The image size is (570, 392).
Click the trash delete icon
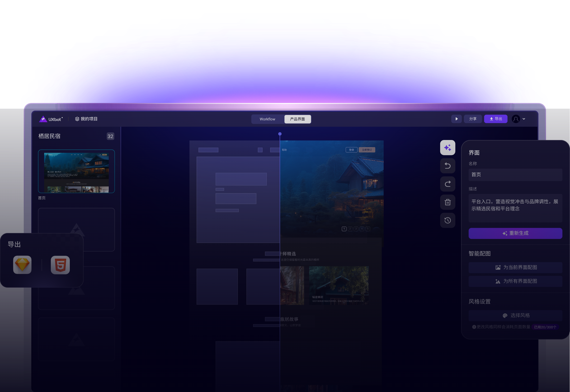tap(448, 202)
